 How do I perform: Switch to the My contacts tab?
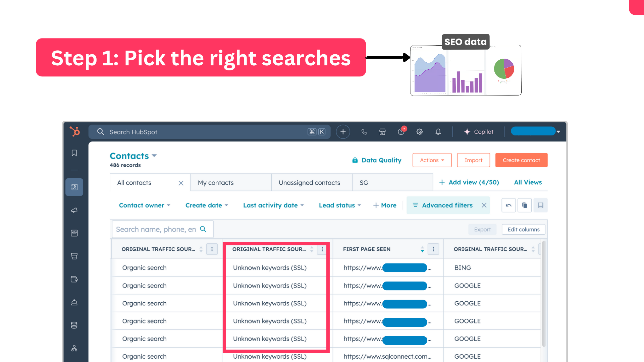(x=231, y=183)
